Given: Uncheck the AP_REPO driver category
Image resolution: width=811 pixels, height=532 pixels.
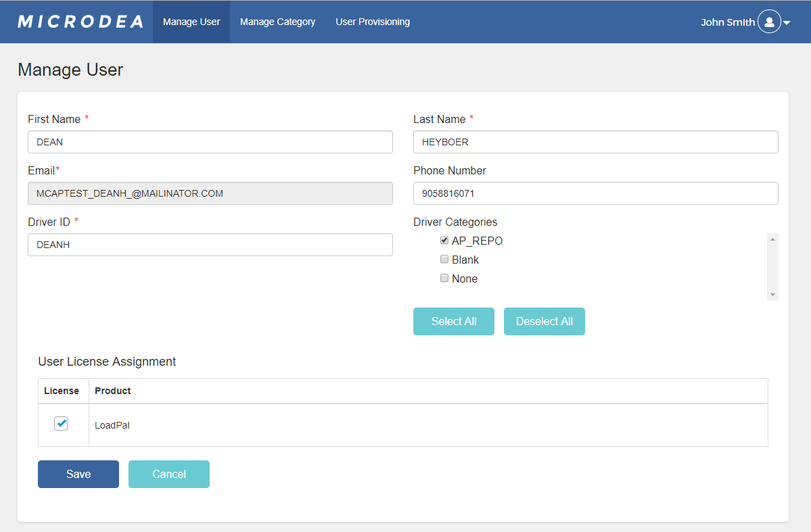Looking at the screenshot, I should (444, 240).
